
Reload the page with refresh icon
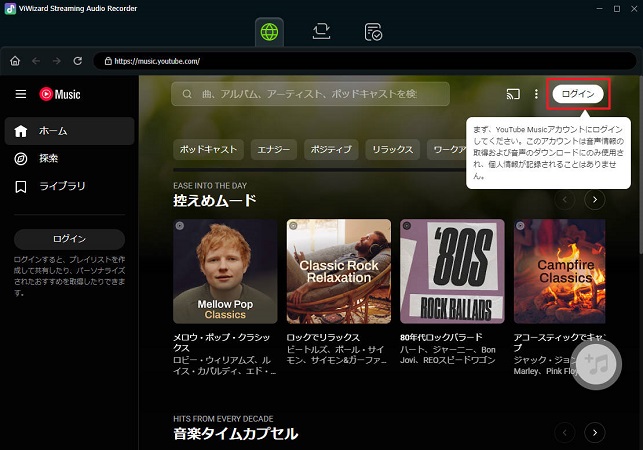(78, 61)
